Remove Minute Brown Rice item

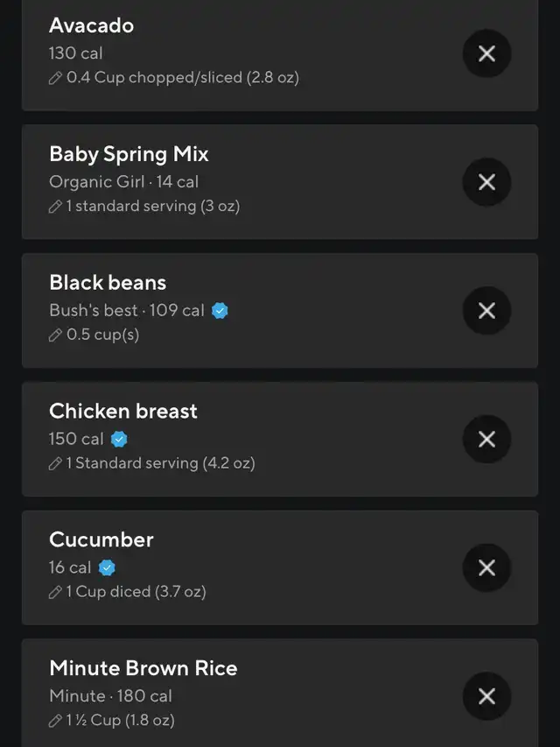pos(486,696)
